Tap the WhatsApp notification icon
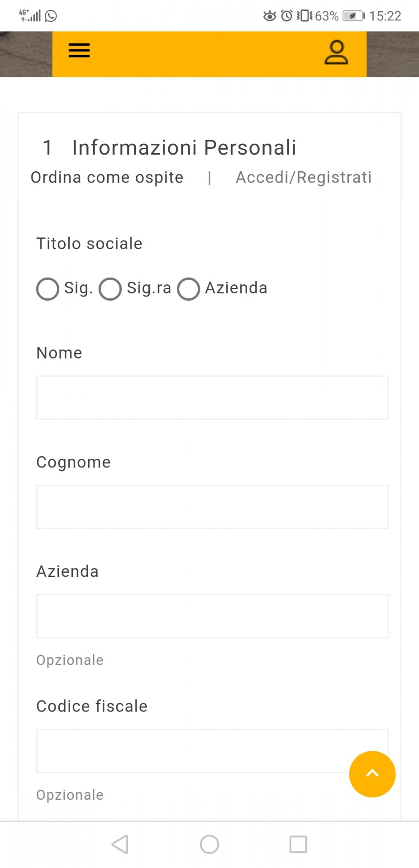The height and width of the screenshot is (868, 419). tap(51, 16)
